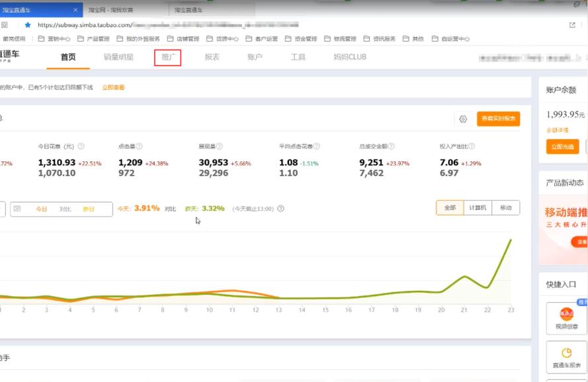This screenshot has width=588, height=382.
Task: Click the bookmark star icon in address bar
Action: pyautogui.click(x=28, y=25)
